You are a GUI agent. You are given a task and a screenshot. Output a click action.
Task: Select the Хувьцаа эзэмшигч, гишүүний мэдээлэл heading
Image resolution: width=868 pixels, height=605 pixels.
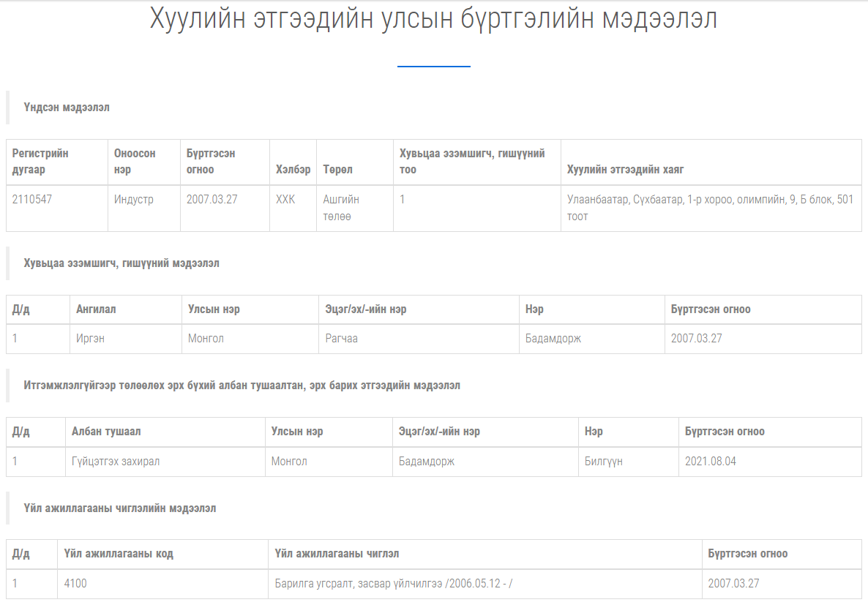(x=121, y=263)
